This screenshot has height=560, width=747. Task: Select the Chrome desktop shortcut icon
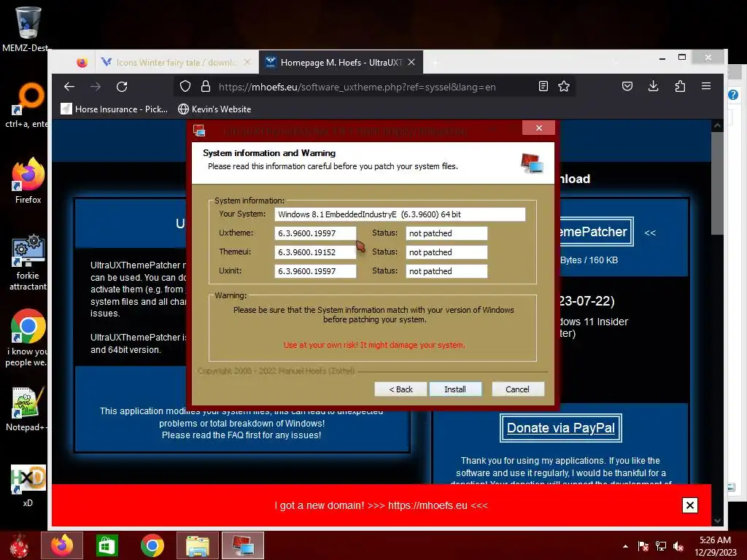pyautogui.click(x=28, y=338)
